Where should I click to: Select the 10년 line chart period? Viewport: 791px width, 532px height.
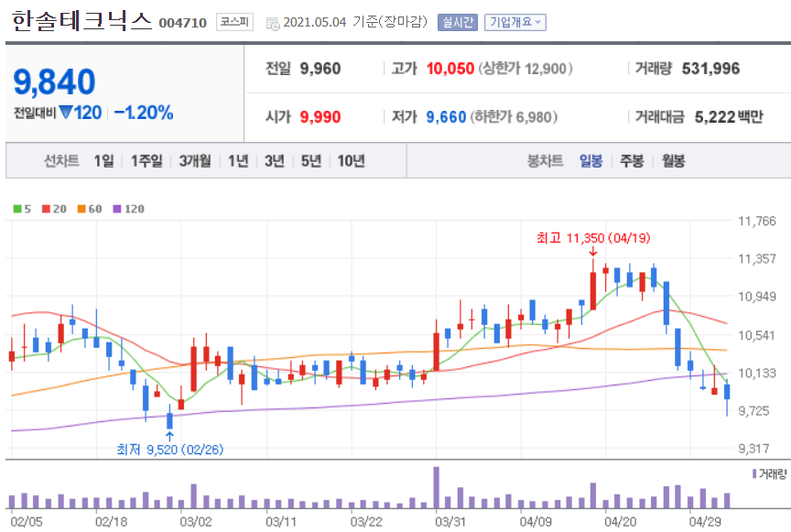point(352,161)
